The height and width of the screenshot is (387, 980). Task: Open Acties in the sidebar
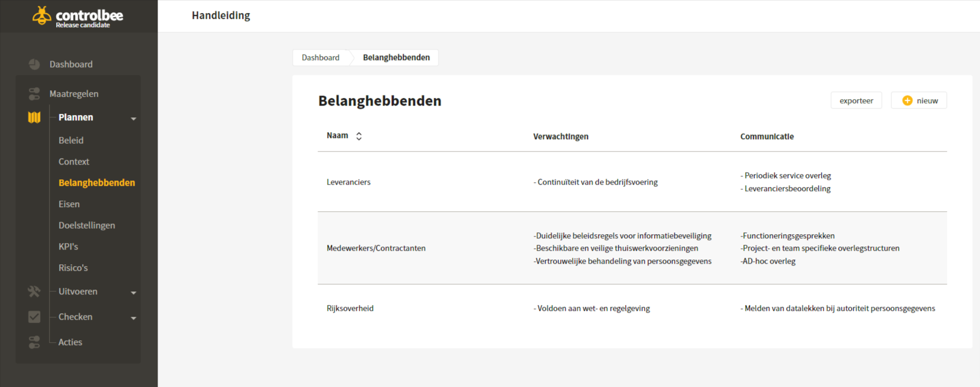70,342
